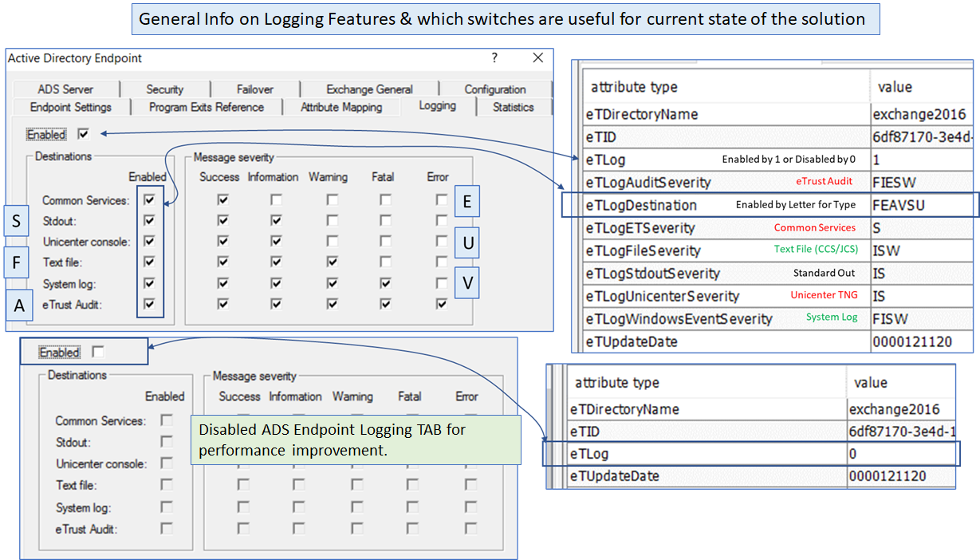Uncheck the ticked Enabled logging checkbox
This screenshot has width=980, height=560.
(x=84, y=134)
